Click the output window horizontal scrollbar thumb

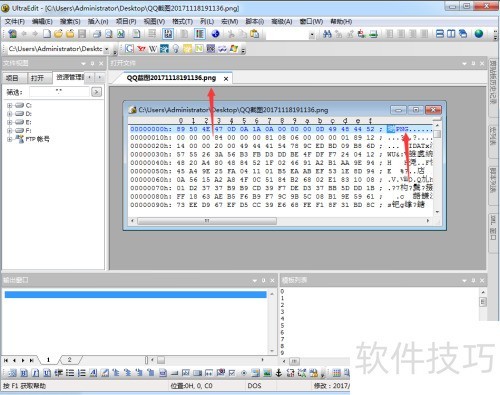click(161, 360)
